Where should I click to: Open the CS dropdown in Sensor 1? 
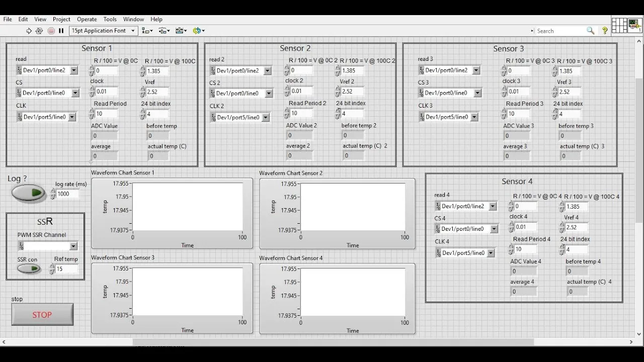(x=75, y=93)
